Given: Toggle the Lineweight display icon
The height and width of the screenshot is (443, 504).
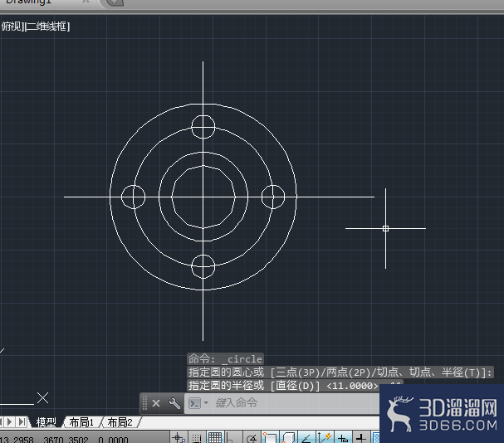Looking at the screenshot, I should (x=361, y=438).
